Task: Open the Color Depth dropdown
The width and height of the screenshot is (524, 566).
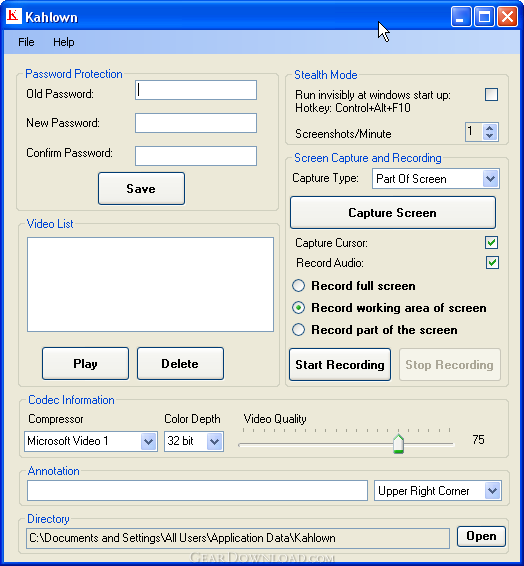Action: (x=214, y=441)
